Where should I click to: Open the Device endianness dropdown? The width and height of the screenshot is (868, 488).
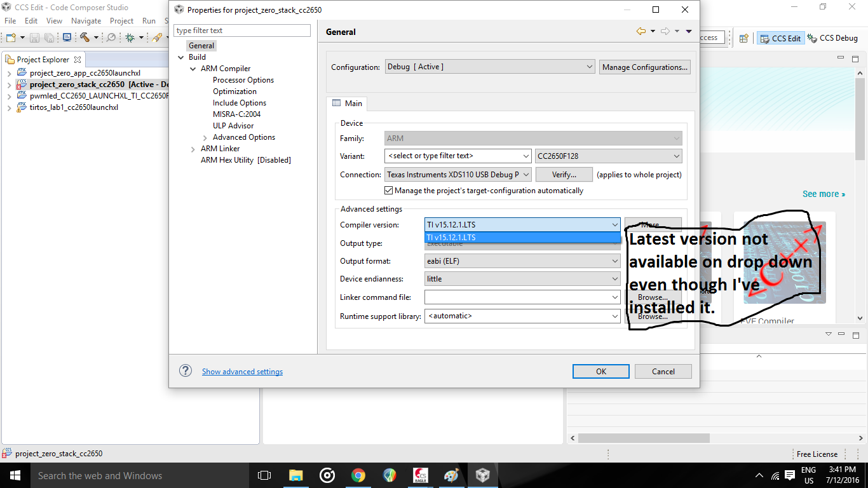pyautogui.click(x=522, y=278)
